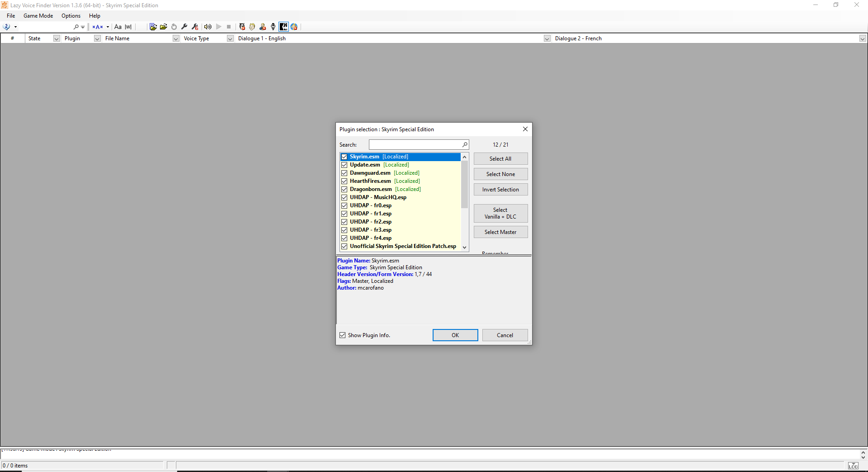Confirm plugin selection with OK
Screen dimensions: 868x472
[455, 335]
